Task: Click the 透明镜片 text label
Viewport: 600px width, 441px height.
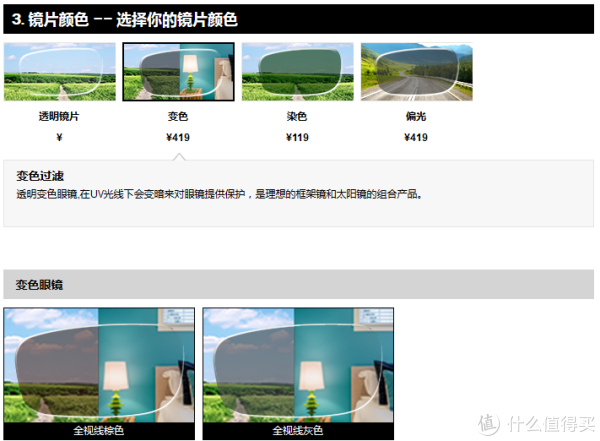Action: click(58, 117)
